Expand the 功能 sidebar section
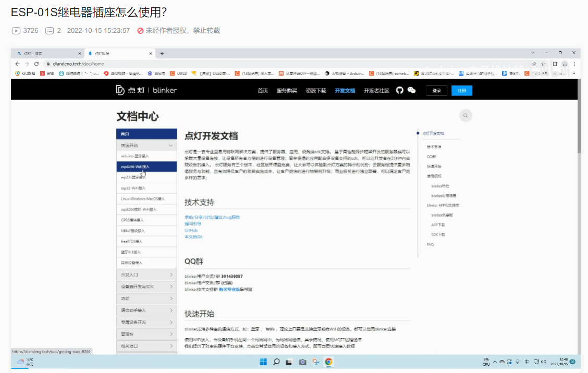 [x=146, y=299]
